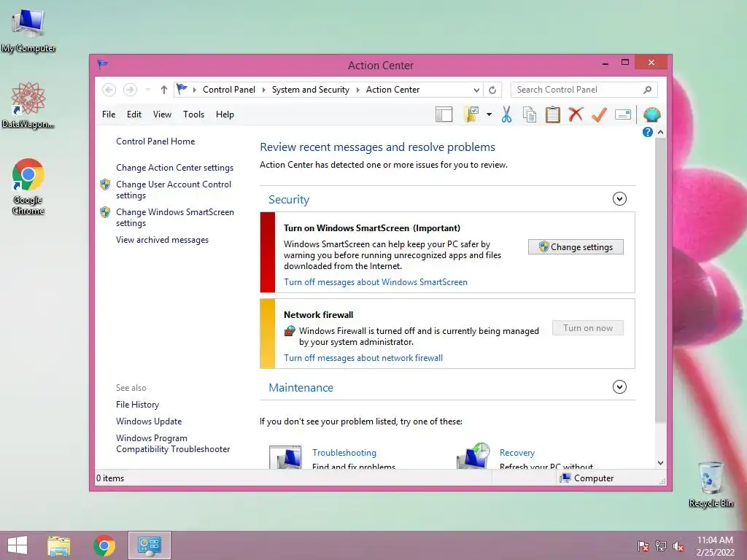This screenshot has width=747, height=560.
Task: Open Change Action Center settings
Action: (174, 168)
